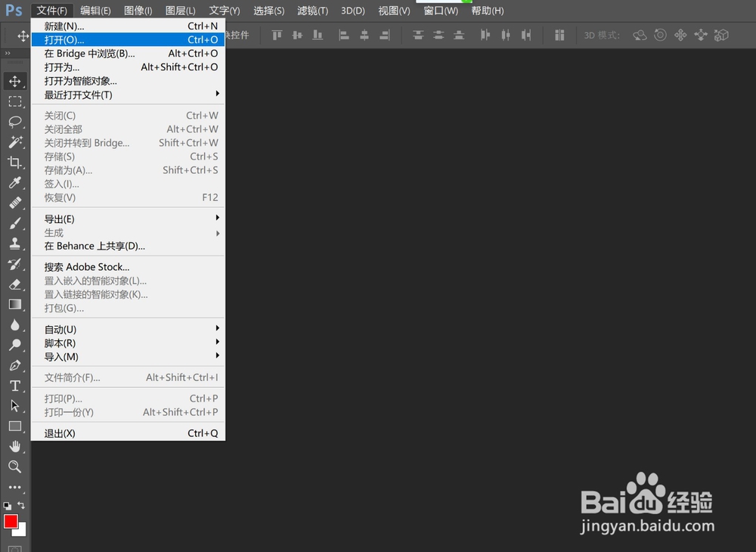
Task: Select the Hand tool
Action: coord(15,446)
